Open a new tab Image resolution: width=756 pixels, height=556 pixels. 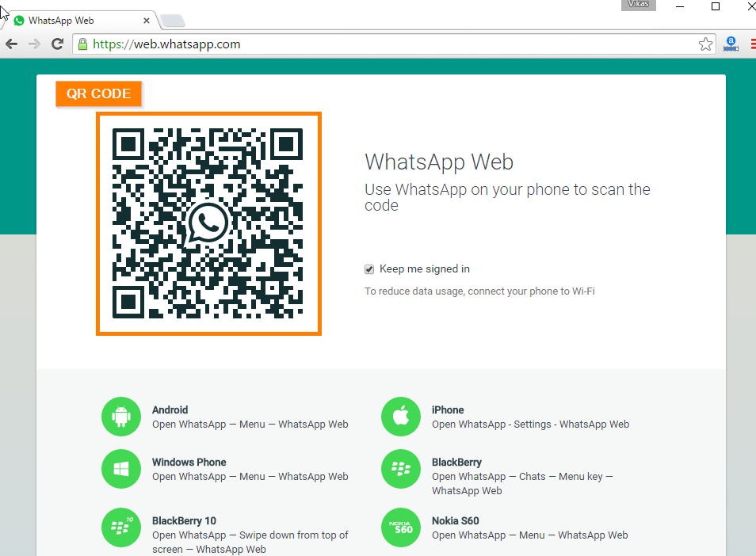point(173,21)
